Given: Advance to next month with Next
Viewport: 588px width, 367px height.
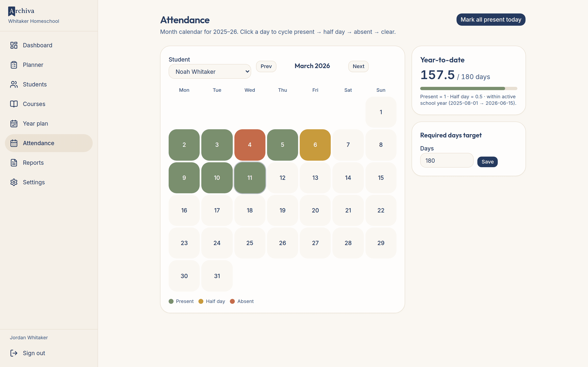Looking at the screenshot, I should 358,66.
